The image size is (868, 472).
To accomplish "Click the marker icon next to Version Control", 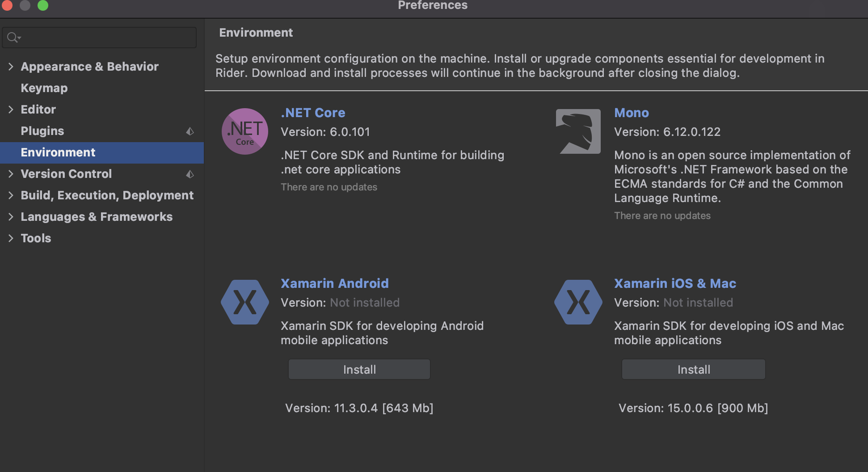I will coord(190,174).
